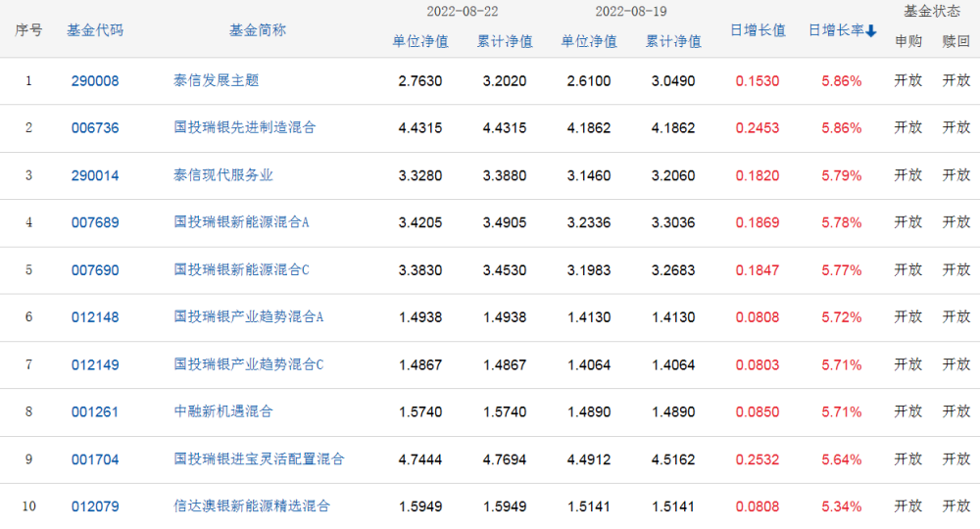
Task: Select 5.72% growth rate cell
Action: [841, 317]
